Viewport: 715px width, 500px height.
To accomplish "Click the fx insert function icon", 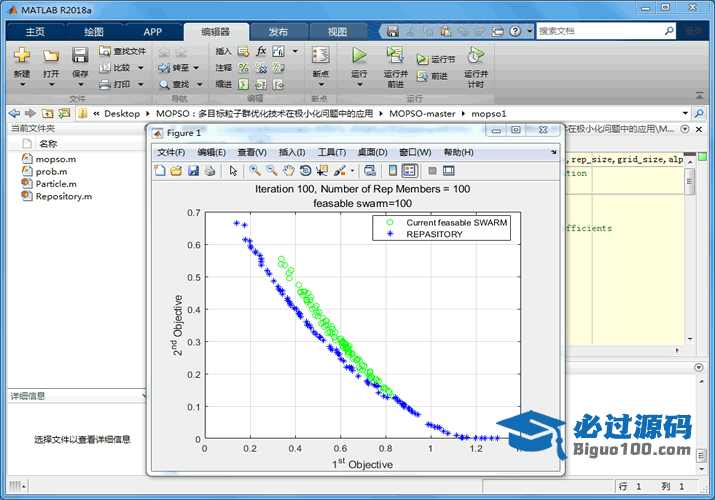I will click(261, 51).
